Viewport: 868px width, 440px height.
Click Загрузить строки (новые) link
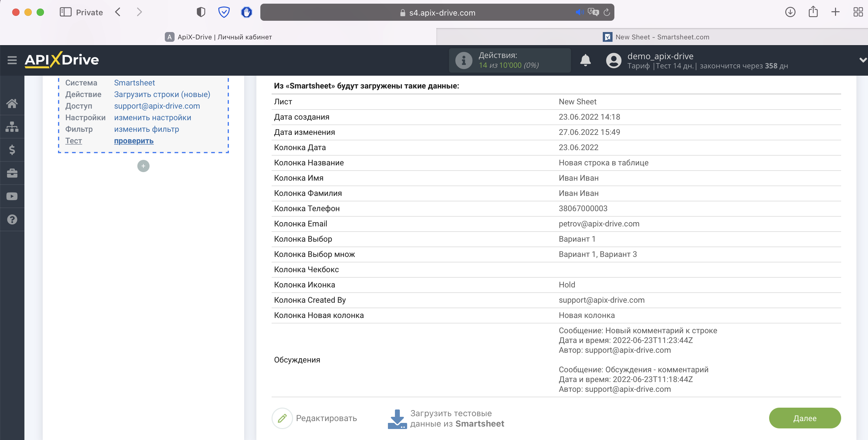pyautogui.click(x=162, y=94)
